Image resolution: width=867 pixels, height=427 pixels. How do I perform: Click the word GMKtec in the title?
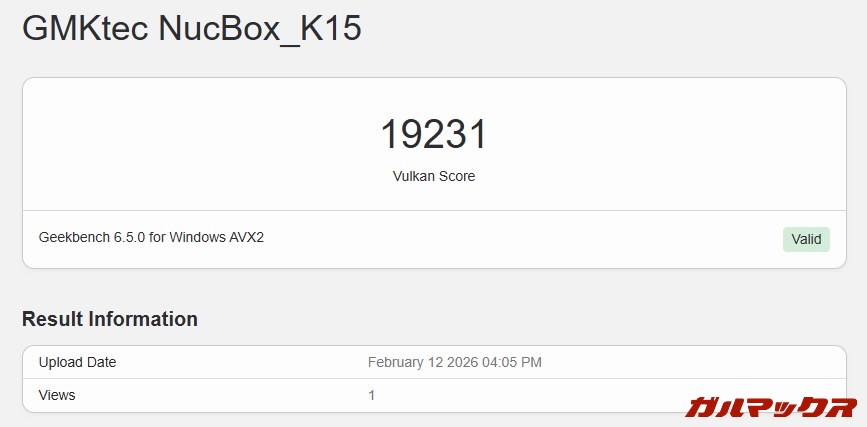point(85,29)
